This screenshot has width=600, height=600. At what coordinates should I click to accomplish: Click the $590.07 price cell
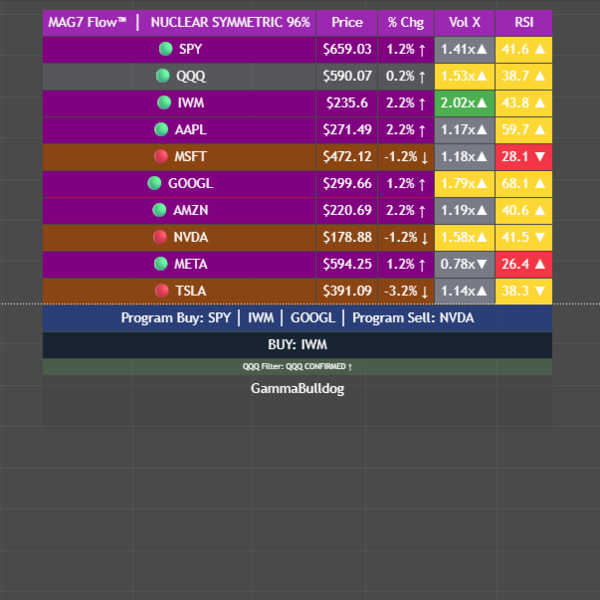pos(347,76)
